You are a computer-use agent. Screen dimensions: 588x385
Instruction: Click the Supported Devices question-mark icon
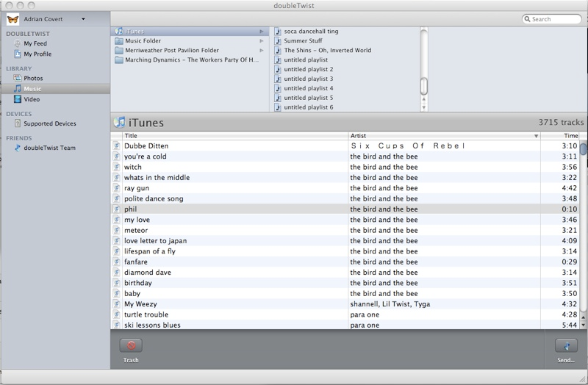coord(17,123)
